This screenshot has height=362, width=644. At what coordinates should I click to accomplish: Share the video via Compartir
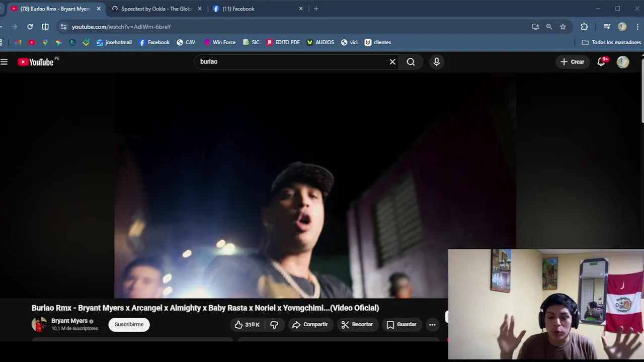click(310, 325)
